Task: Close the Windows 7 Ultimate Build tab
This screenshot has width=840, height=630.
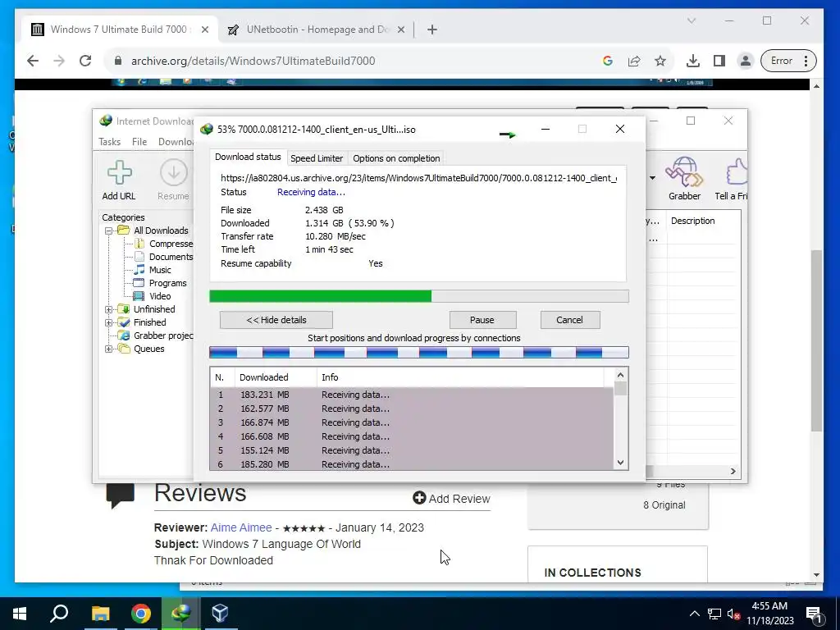Action: tap(204, 30)
